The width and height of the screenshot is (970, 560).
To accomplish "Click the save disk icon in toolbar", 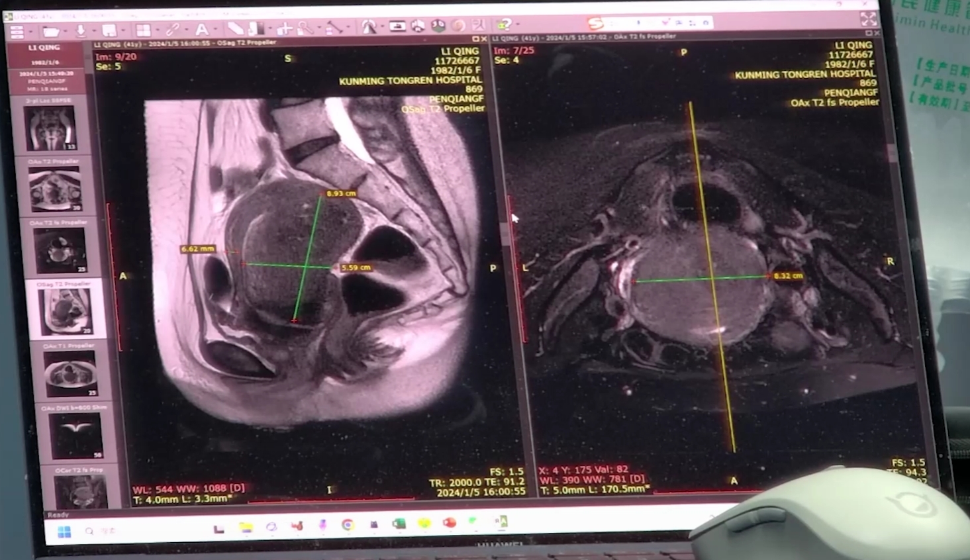I will click(109, 30).
